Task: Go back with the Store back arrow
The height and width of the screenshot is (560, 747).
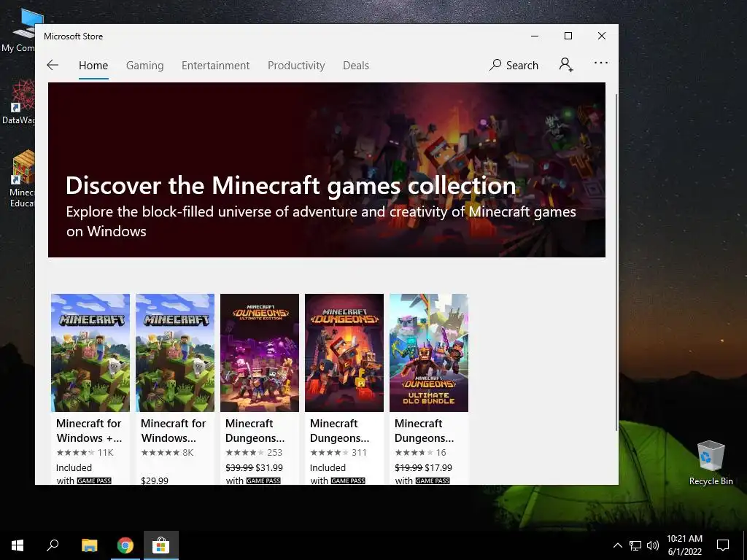Action: (x=53, y=65)
